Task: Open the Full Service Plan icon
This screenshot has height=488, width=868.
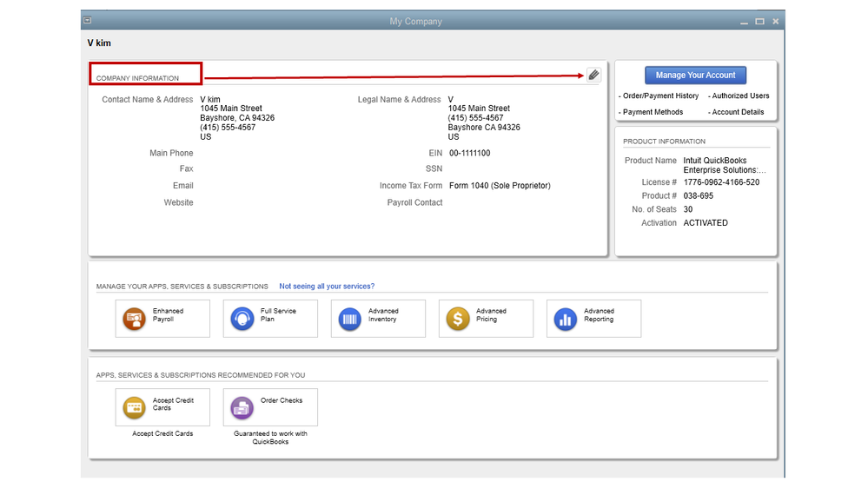Action: 242,320
